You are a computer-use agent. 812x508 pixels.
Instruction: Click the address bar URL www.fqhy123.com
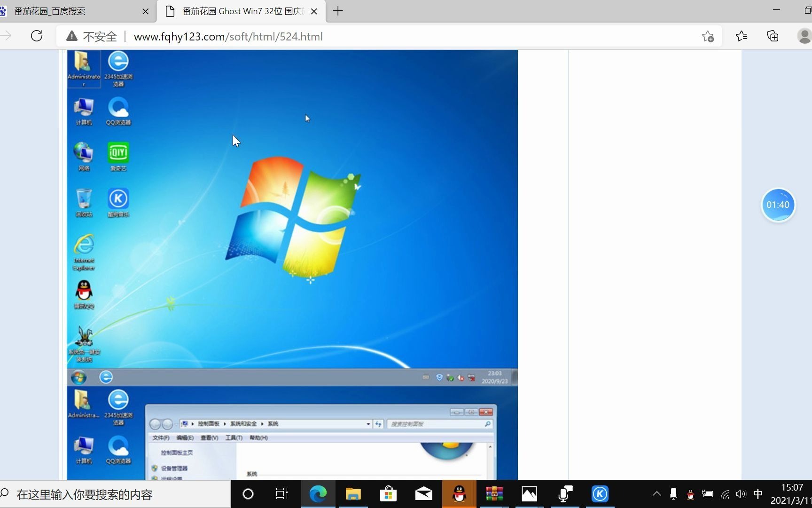pyautogui.click(x=228, y=37)
